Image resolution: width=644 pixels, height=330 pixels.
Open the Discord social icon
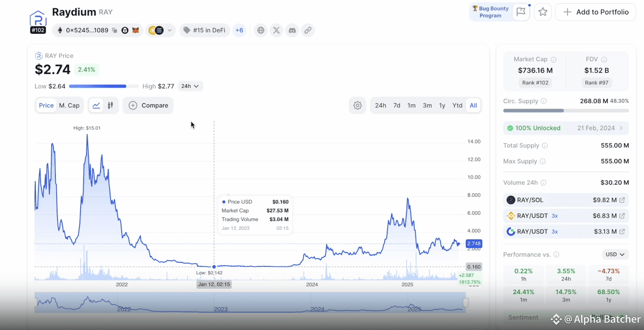pos(292,30)
